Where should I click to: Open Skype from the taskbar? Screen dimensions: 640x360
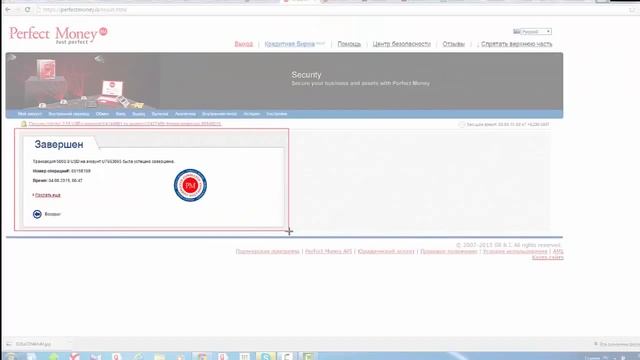(x=266, y=357)
